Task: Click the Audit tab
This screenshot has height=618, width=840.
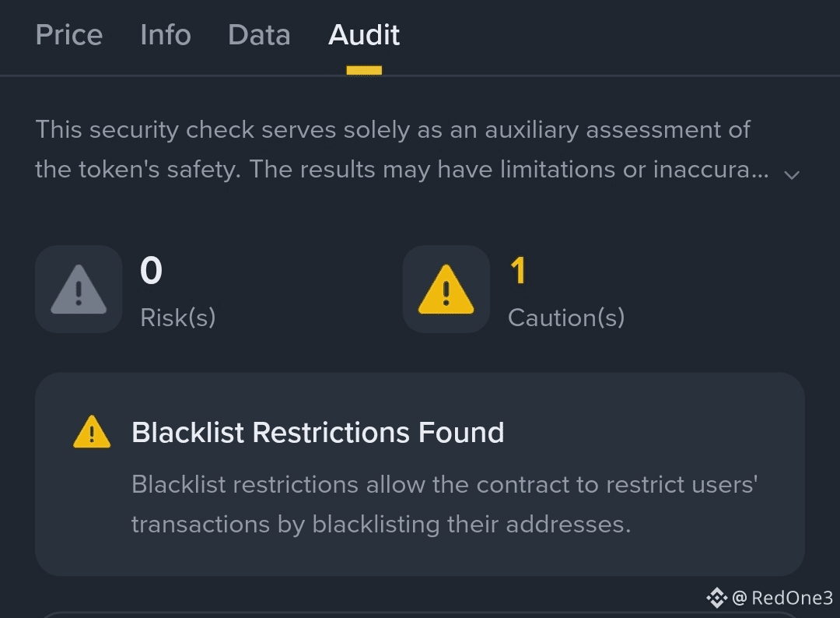Action: pos(364,35)
